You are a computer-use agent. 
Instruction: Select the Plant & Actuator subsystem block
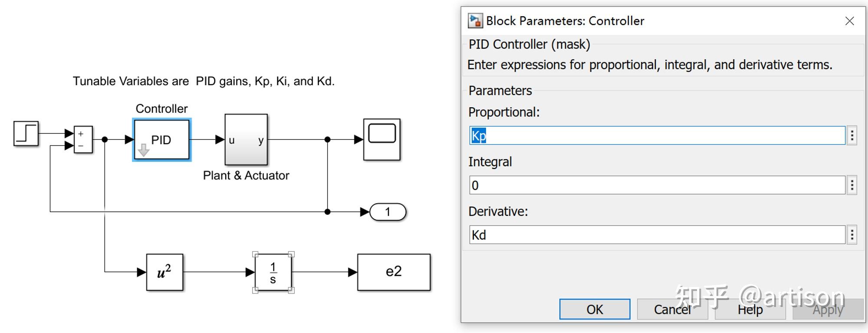246,139
